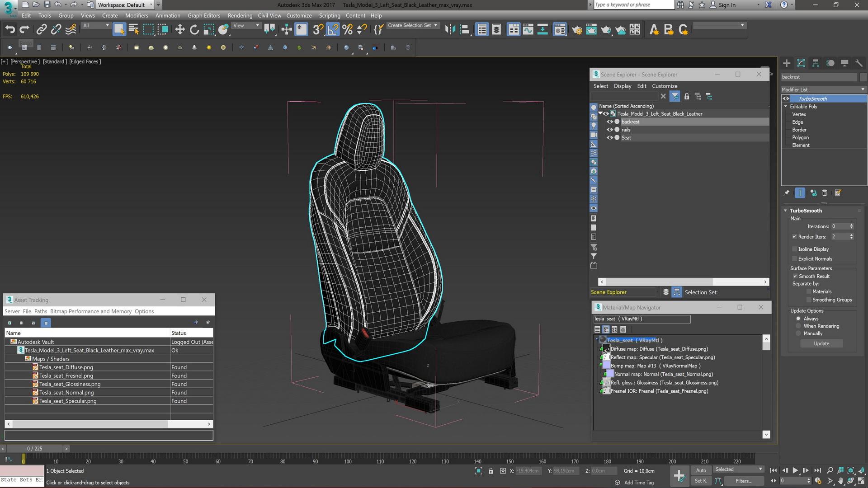The image size is (868, 488).
Task: Open Scene Explorer Display menu
Action: (623, 86)
